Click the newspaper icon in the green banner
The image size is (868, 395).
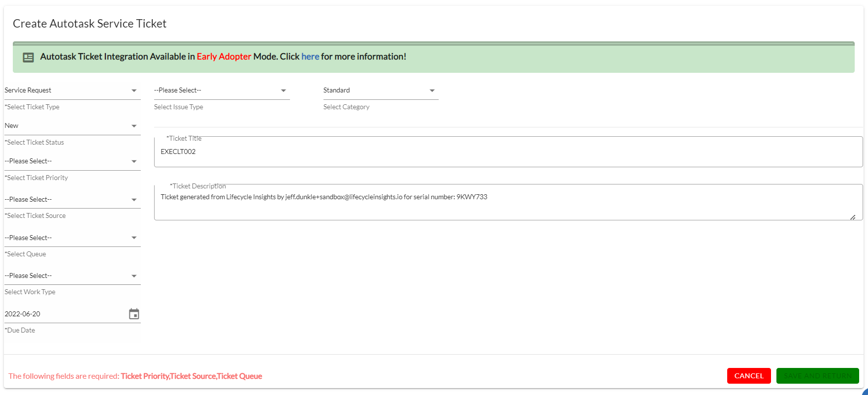[x=29, y=58]
